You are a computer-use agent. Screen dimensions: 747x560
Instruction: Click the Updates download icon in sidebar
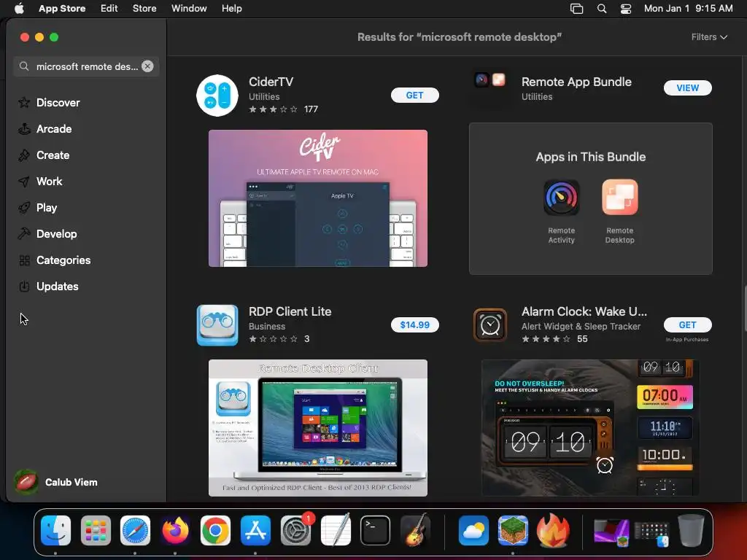[24, 286]
